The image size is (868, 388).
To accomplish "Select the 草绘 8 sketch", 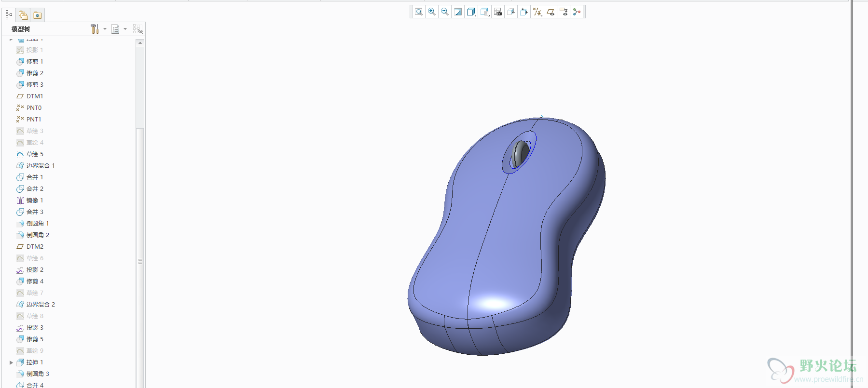I will pyautogui.click(x=29, y=316).
